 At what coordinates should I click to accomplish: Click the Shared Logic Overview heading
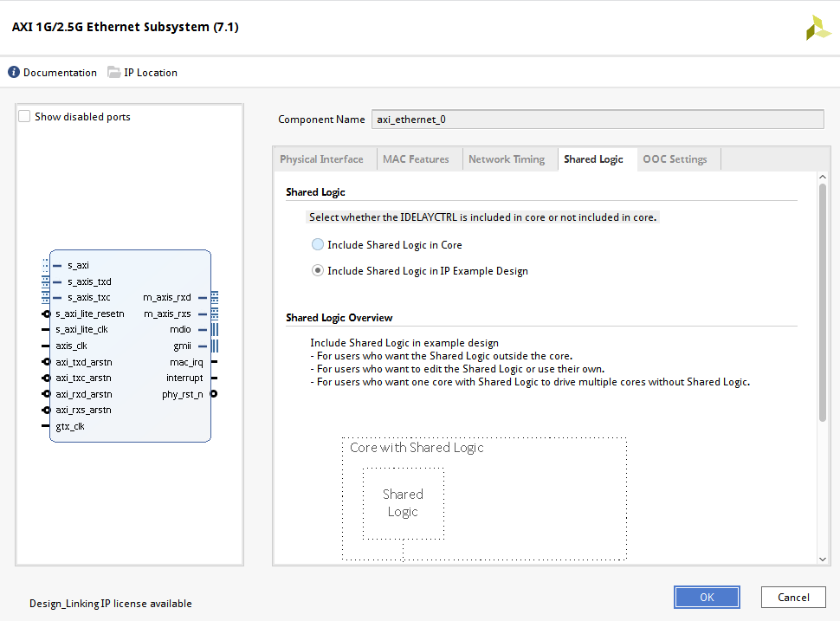click(x=339, y=318)
